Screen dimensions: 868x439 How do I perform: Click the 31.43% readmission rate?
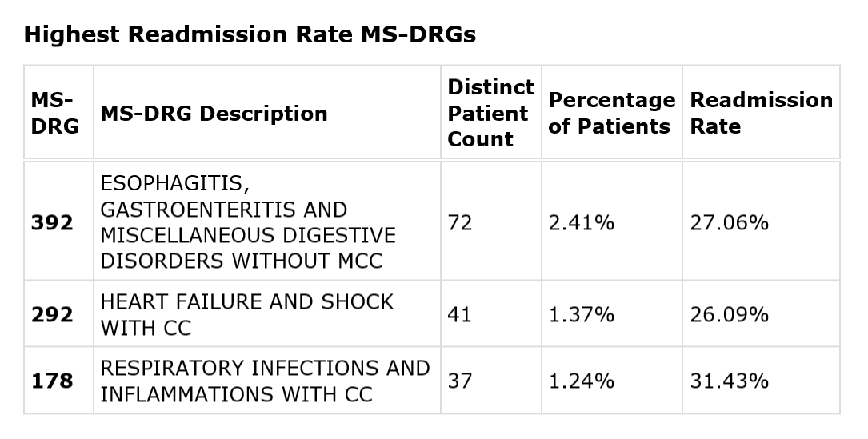click(x=729, y=381)
